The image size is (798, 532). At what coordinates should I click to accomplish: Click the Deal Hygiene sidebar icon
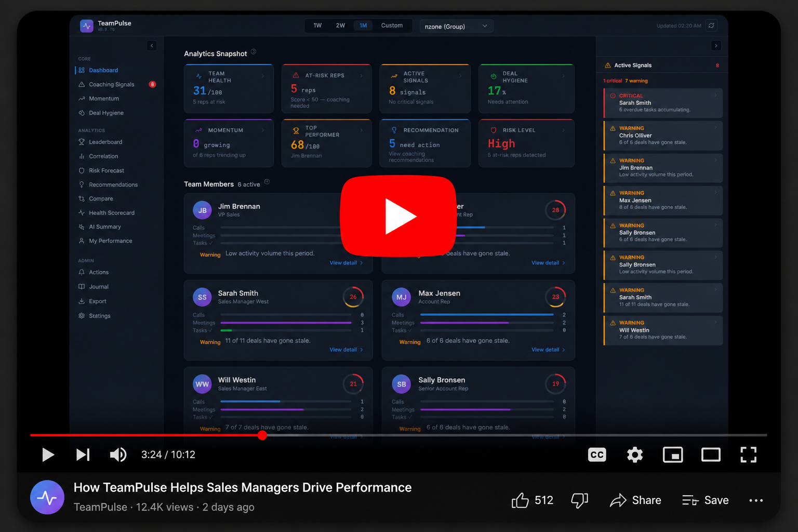[x=82, y=113]
